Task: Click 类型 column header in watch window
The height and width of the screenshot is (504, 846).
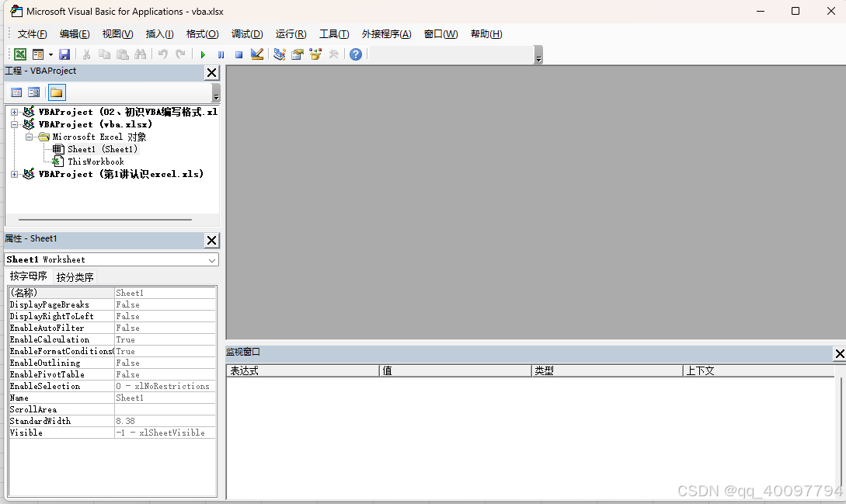Action: (x=607, y=370)
